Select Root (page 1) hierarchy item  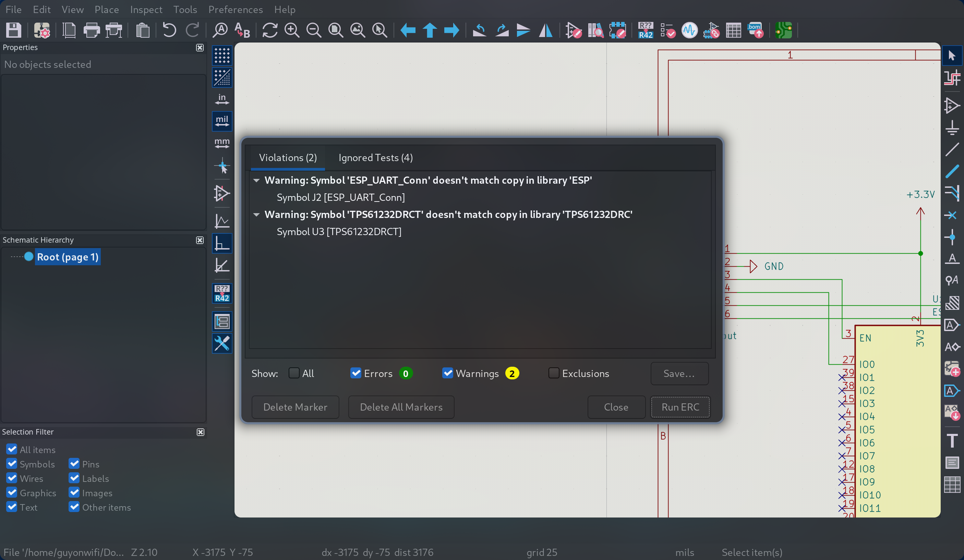[x=68, y=257]
